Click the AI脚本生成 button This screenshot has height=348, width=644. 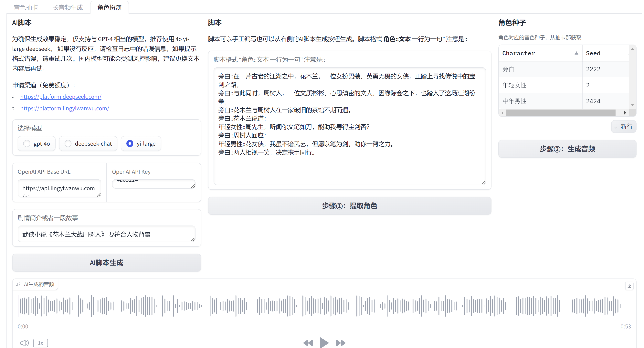107,262
